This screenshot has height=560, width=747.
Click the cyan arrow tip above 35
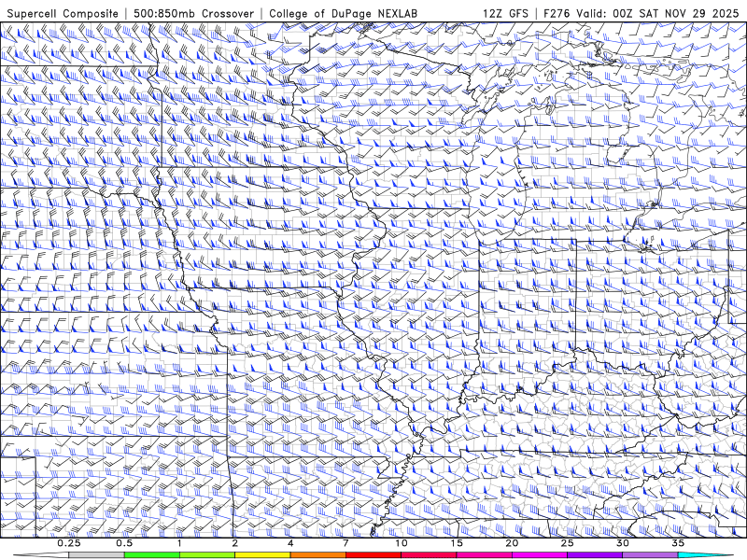[x=705, y=555]
